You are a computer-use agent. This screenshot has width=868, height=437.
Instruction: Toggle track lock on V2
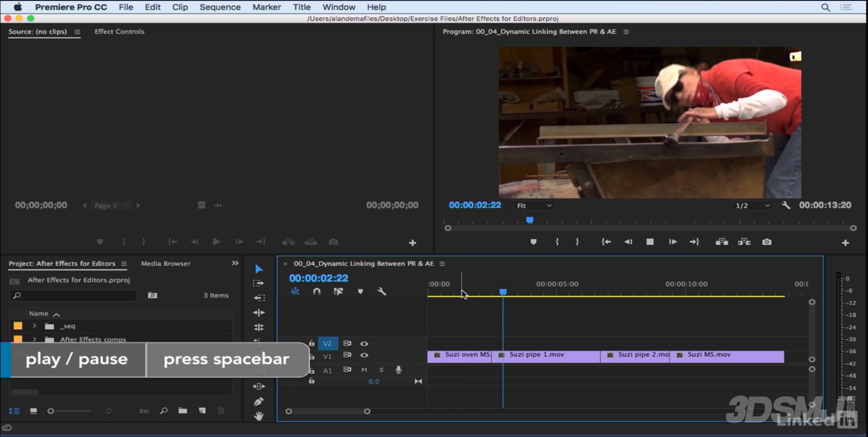tap(312, 343)
